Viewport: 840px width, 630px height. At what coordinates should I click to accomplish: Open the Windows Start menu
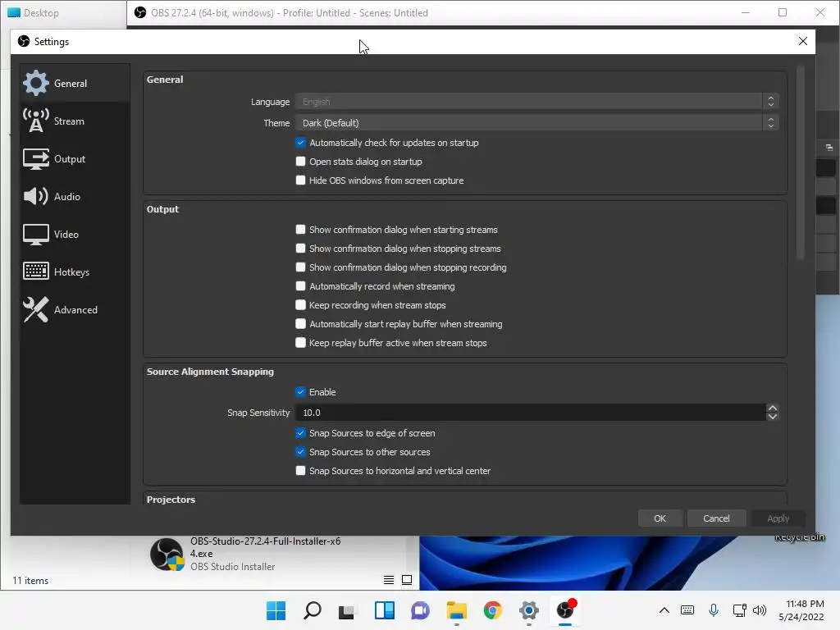pyautogui.click(x=276, y=610)
